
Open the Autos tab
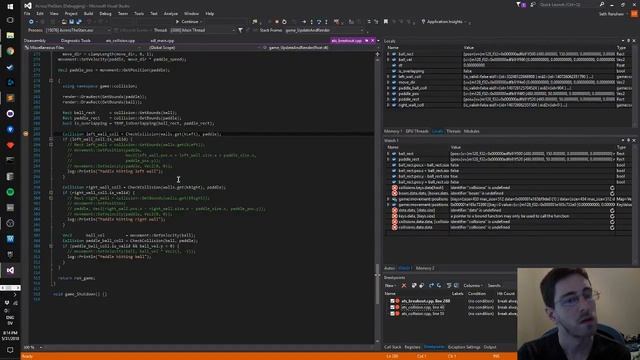389,268
